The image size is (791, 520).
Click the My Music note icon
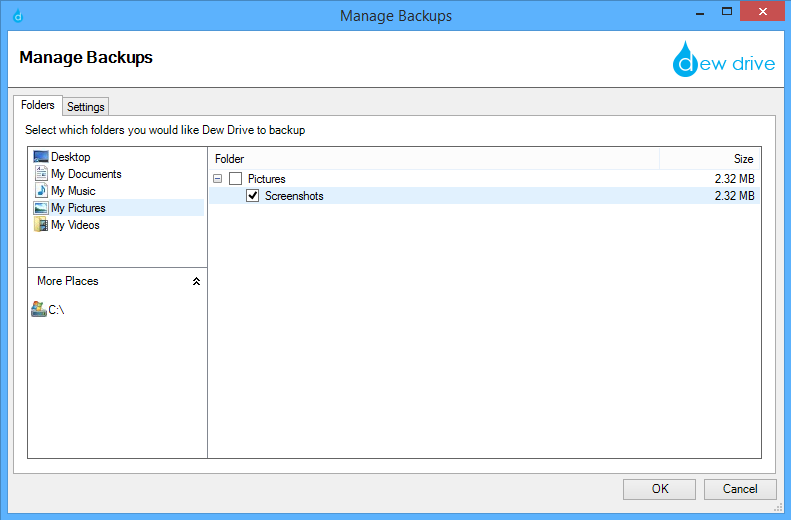pos(41,191)
